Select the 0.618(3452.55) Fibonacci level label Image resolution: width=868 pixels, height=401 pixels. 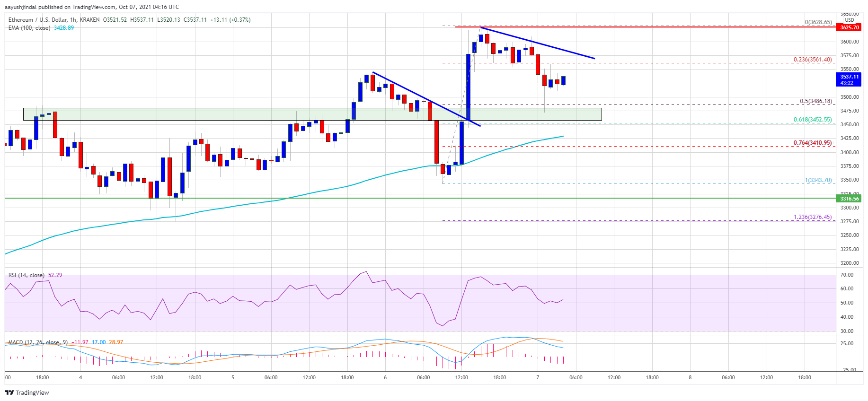click(x=812, y=120)
